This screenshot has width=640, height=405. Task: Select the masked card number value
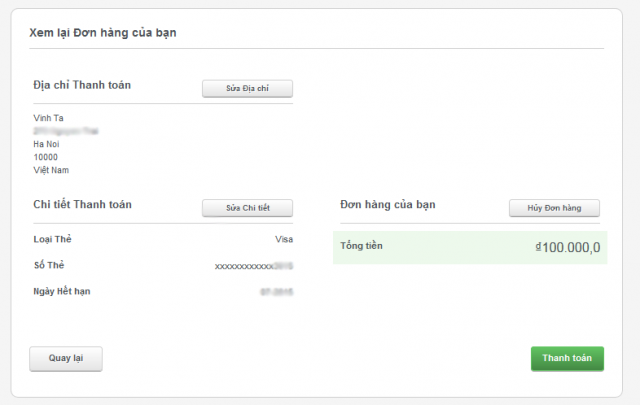click(253, 266)
